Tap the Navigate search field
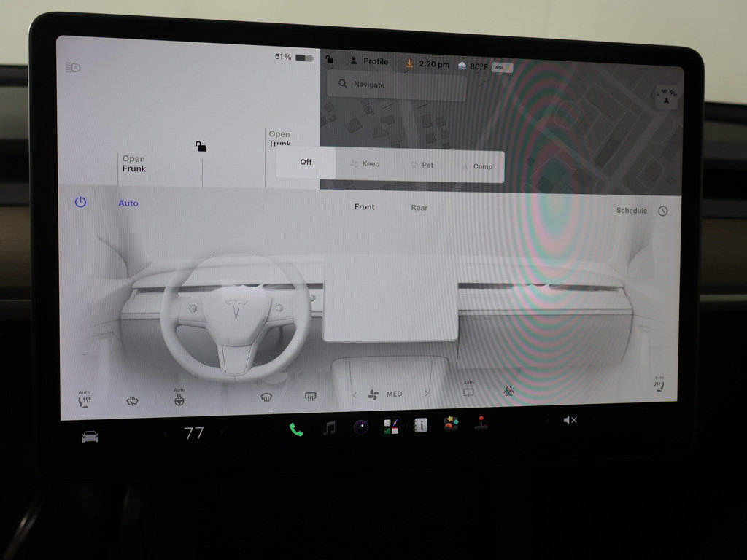The width and height of the screenshot is (747, 560). click(x=396, y=85)
